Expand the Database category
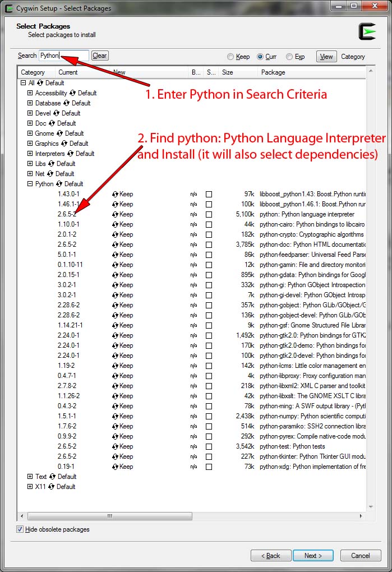This screenshot has height=572, width=392. coord(30,103)
